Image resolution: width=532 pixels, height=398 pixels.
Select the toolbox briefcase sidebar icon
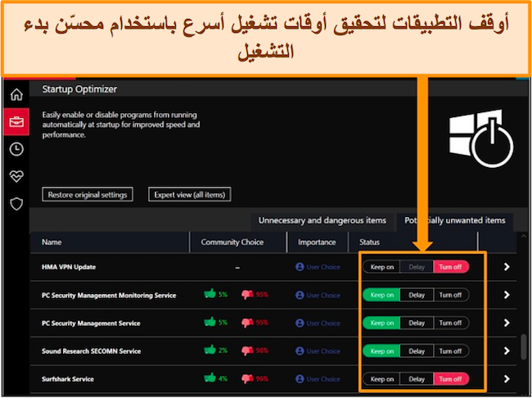16,121
